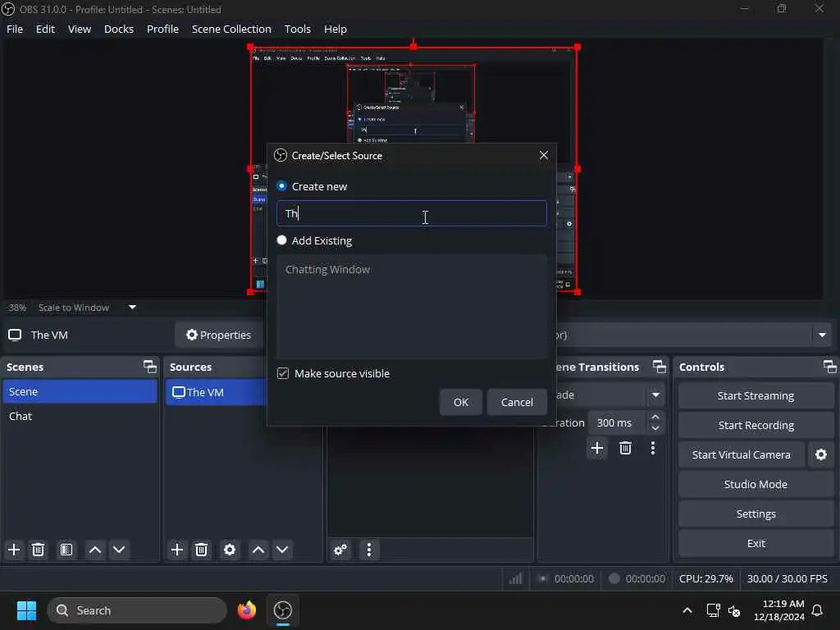Open the Docks menu
Image resolution: width=840 pixels, height=630 pixels.
pos(119,29)
